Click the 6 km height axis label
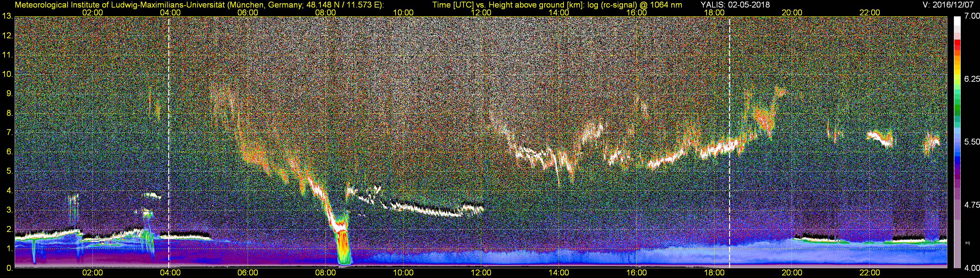 (9, 152)
